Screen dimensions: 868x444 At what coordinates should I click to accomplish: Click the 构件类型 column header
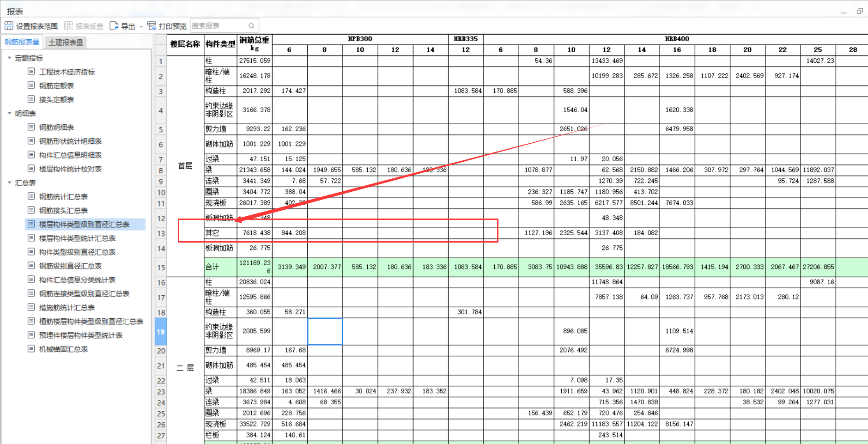click(x=220, y=44)
